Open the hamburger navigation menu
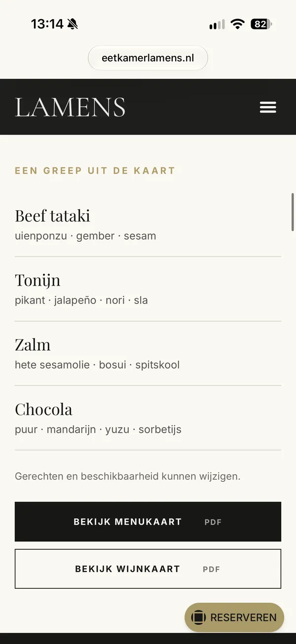 pos(268,107)
